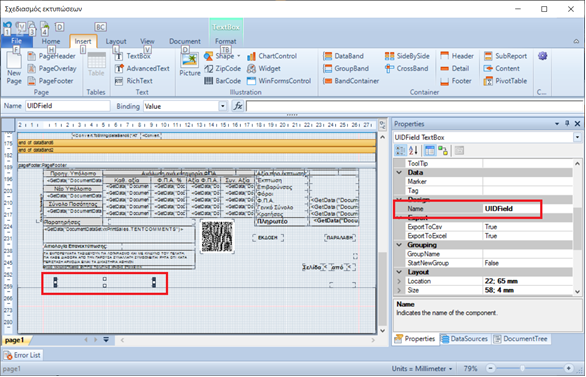
Task: Collapse the Data property category
Action: 399,173
